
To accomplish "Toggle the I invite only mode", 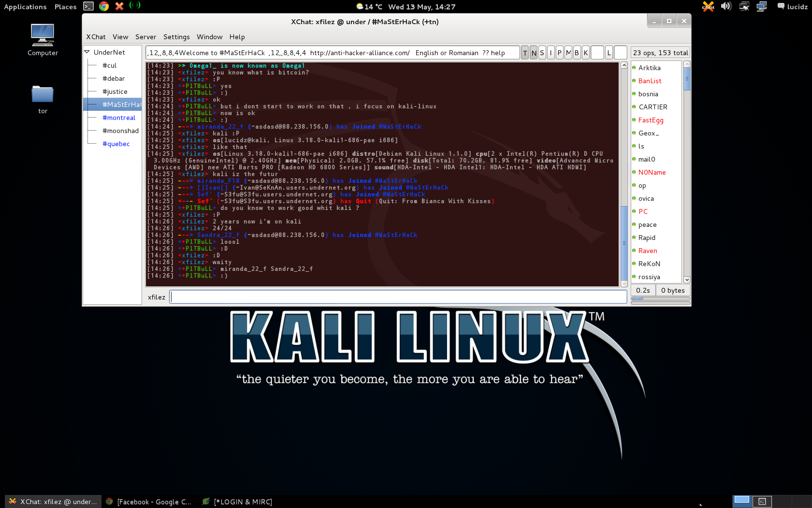I will coord(551,53).
